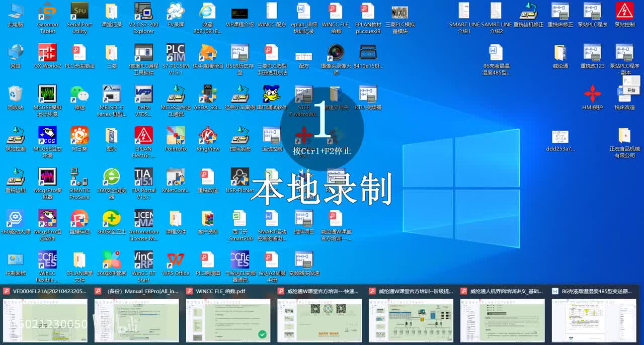Launch 360安全浏览器
644x345 pixels.
coord(111,184)
